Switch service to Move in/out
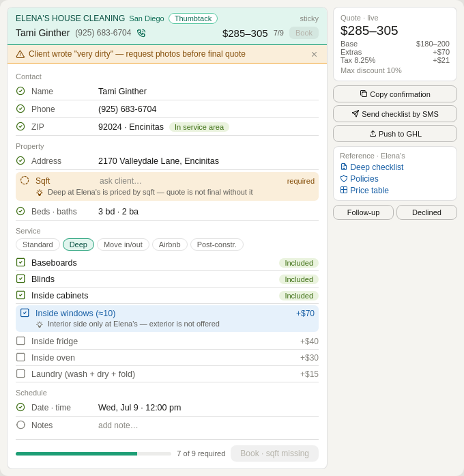464x476 pixels. coord(123,244)
